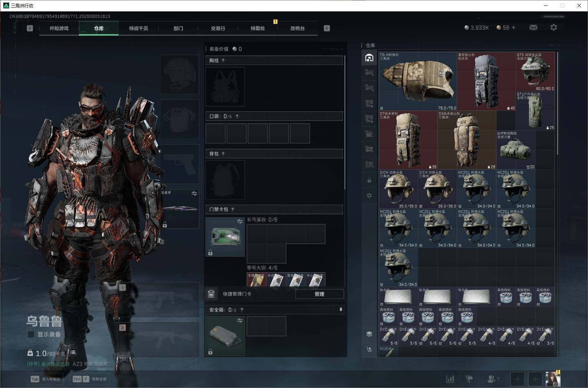This screenshot has height=388, width=588.
Task: Click the key card case thumbnail
Action: [225, 237]
